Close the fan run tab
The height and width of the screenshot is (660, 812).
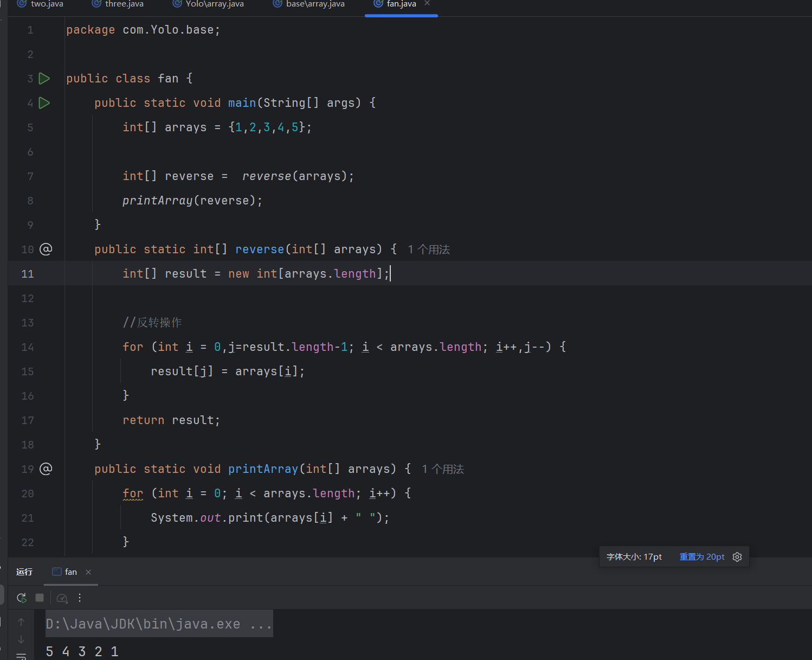(x=88, y=572)
